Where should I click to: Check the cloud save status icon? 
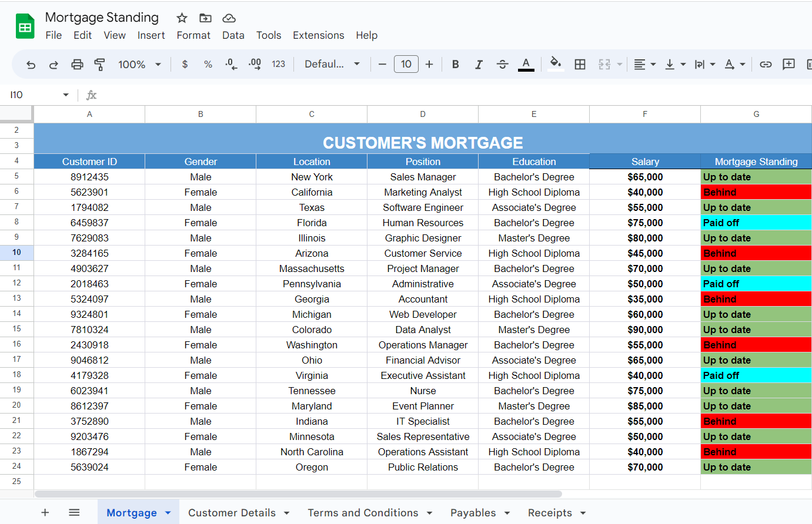[229, 18]
